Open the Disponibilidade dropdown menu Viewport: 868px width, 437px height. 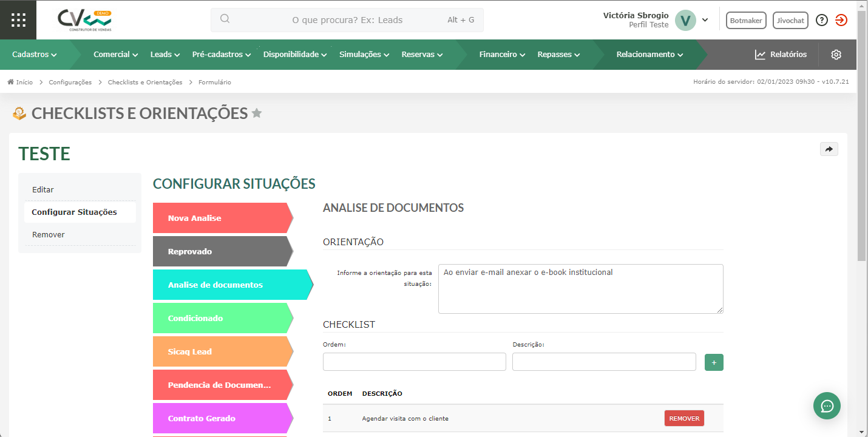(x=295, y=55)
